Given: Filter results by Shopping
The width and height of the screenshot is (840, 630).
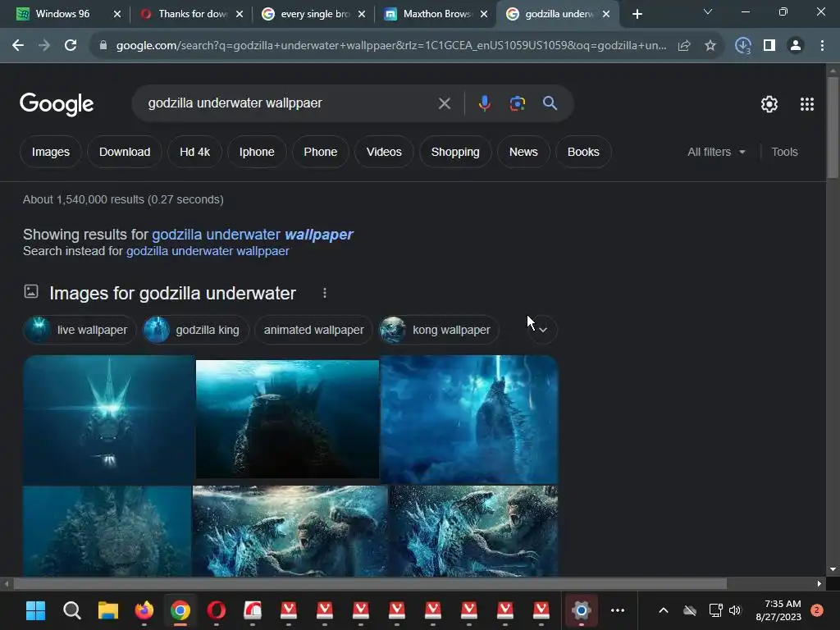Looking at the screenshot, I should coord(455,152).
